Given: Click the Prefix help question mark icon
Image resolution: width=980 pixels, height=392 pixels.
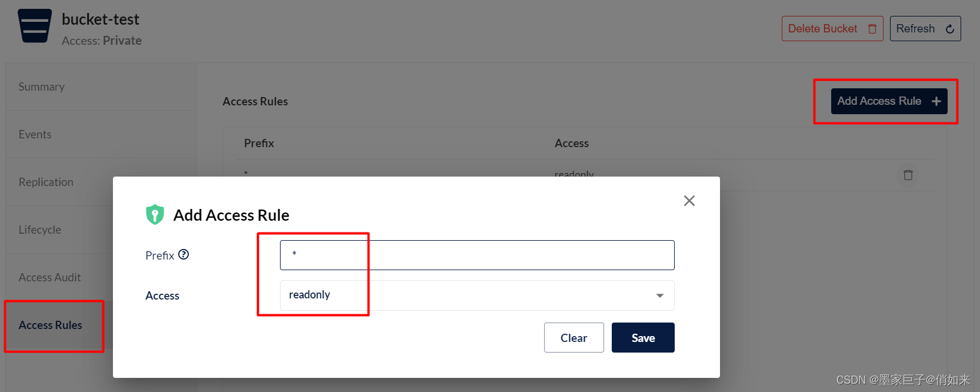Looking at the screenshot, I should tap(184, 255).
